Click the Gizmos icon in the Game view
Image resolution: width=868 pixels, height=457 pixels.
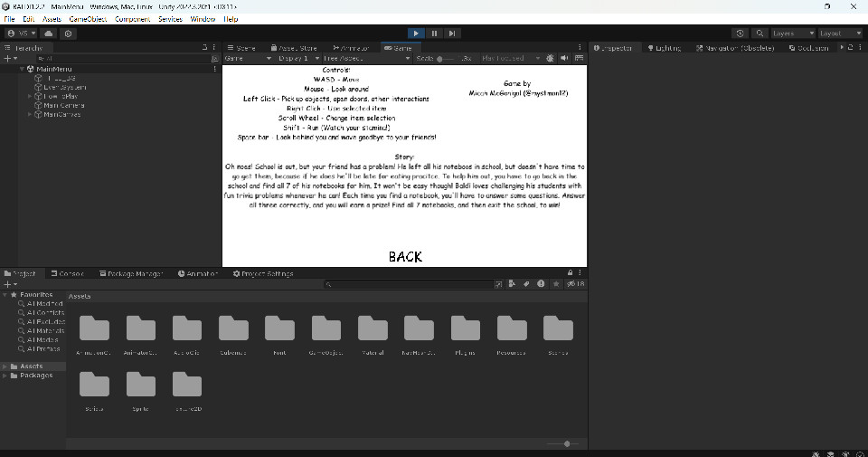coord(578,58)
